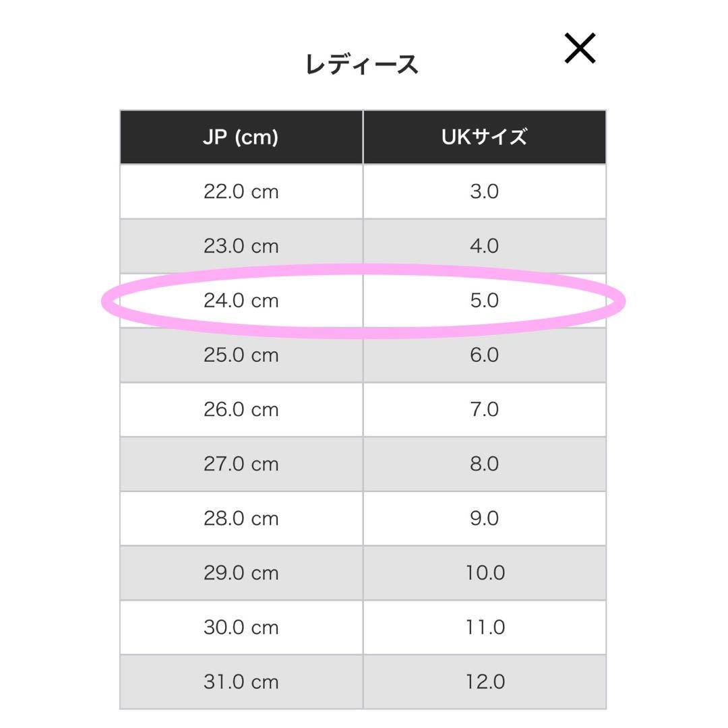
Task: Click the JP (cm) column header
Action: point(241,137)
